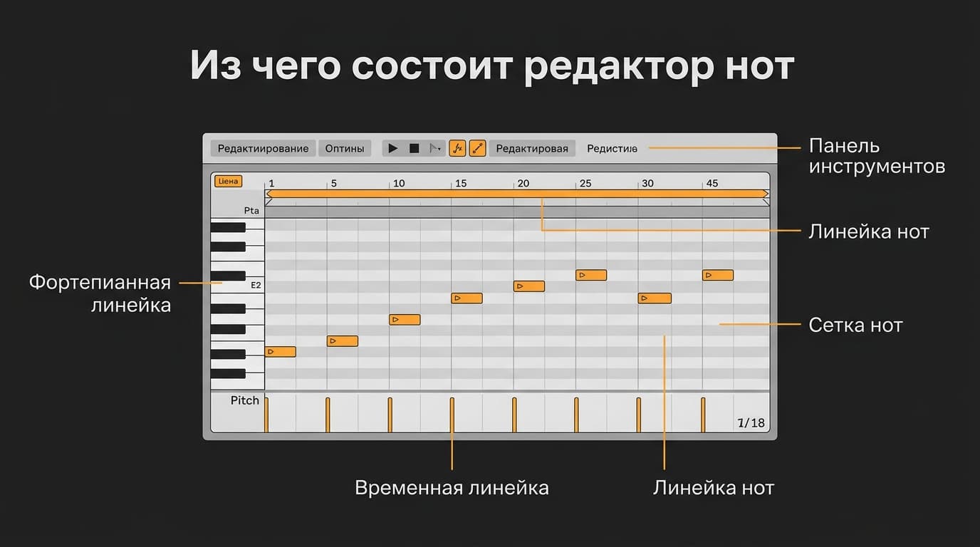Image resolution: width=980 pixels, height=547 pixels.
Task: Select the note starting at bar 10
Action: point(405,320)
